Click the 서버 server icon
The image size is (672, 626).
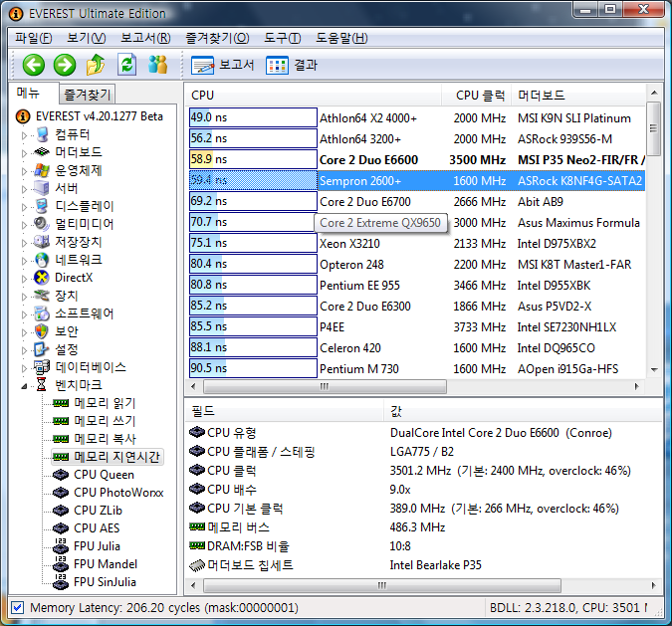42,188
